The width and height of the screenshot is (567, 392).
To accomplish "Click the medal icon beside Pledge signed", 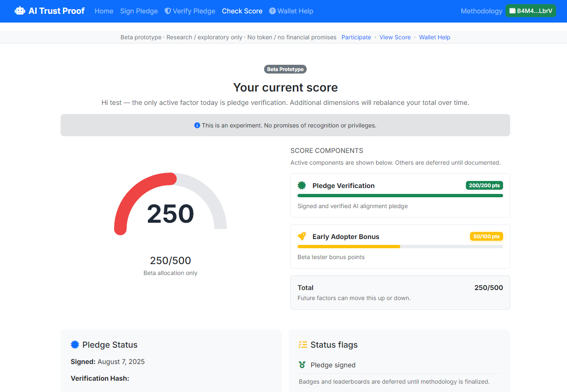I will point(302,365).
